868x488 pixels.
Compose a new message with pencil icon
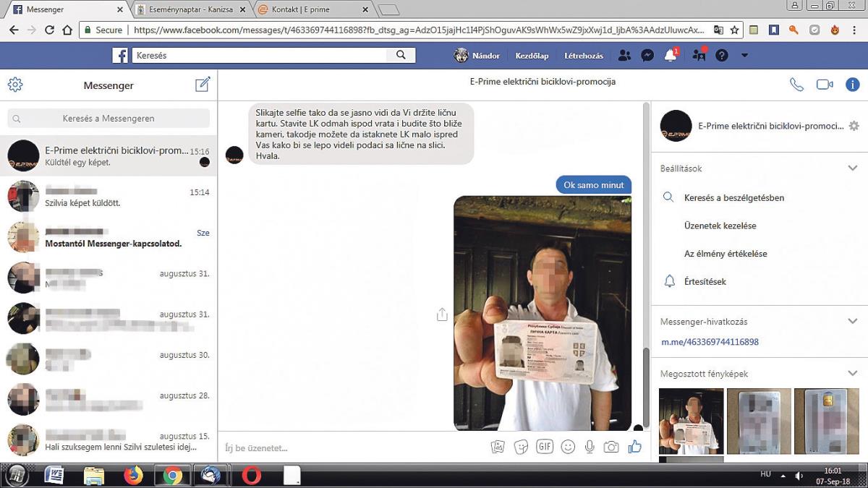point(203,85)
